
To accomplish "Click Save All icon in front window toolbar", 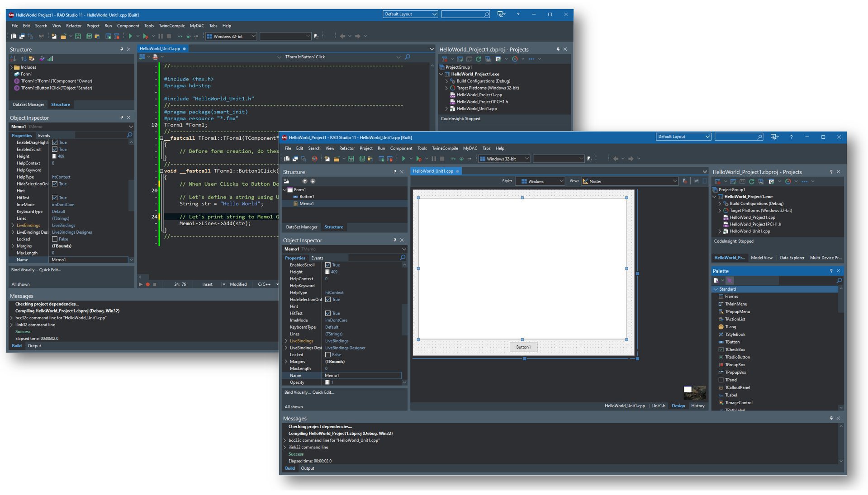I will pyautogui.click(x=362, y=159).
